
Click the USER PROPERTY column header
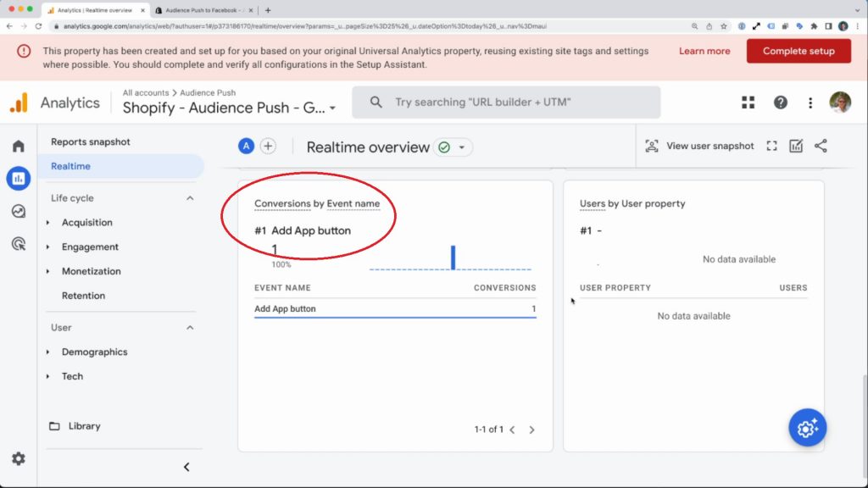click(615, 288)
